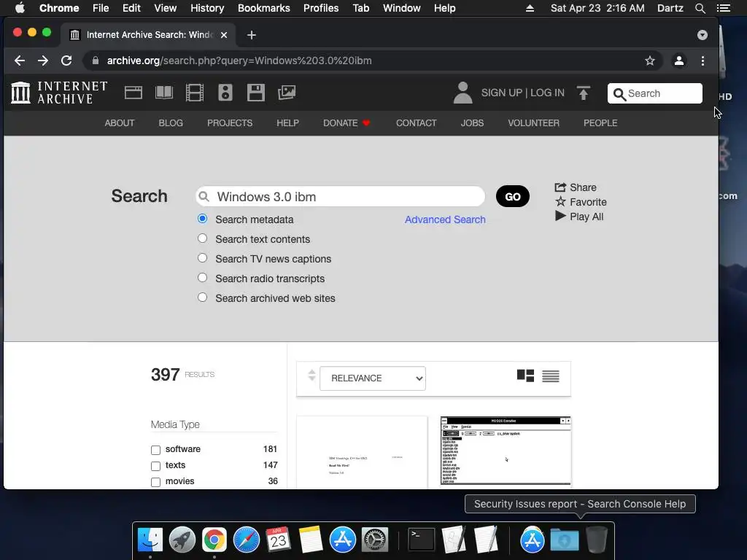
Task: Check the movies media type filter
Action: (x=156, y=483)
